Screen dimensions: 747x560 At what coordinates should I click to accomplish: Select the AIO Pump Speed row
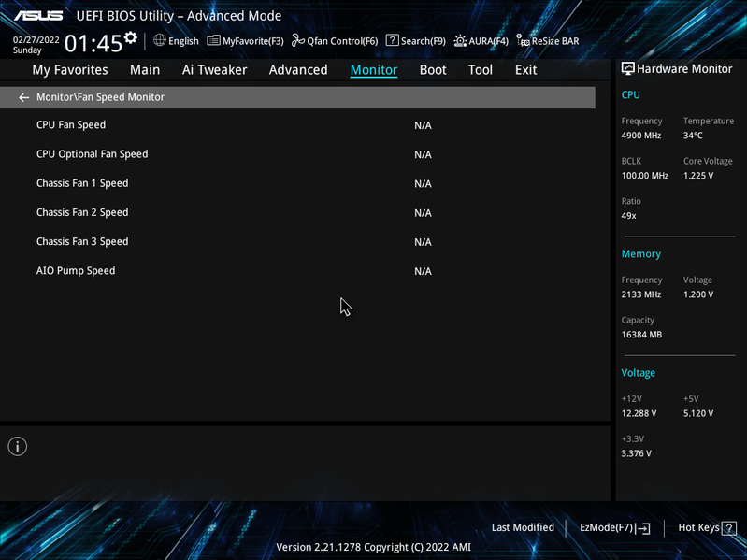[x=297, y=271]
